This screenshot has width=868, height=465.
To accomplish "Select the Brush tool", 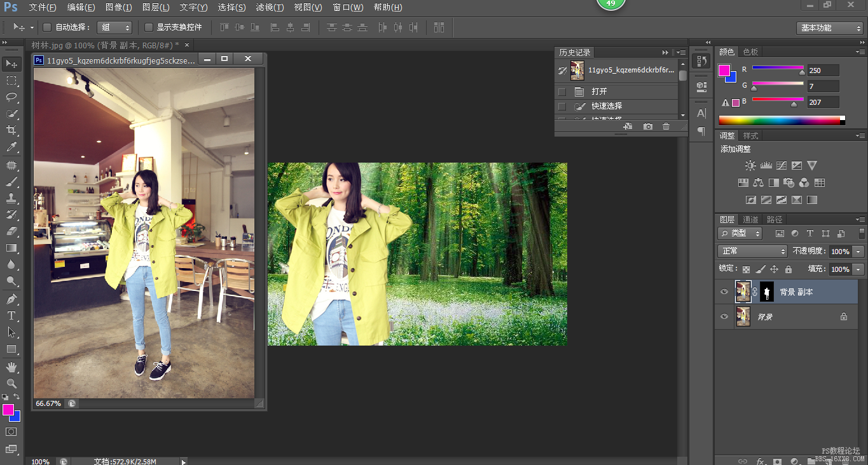I will tap(11, 182).
